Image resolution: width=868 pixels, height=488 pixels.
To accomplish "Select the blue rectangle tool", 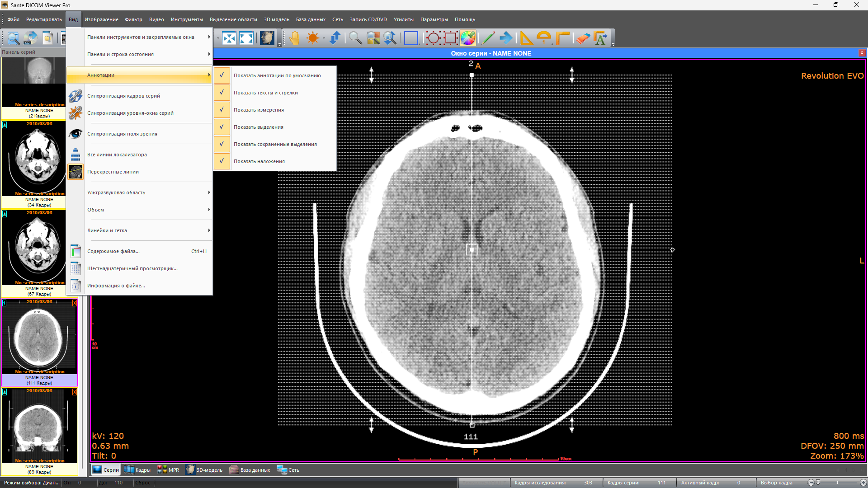I will pos(411,38).
